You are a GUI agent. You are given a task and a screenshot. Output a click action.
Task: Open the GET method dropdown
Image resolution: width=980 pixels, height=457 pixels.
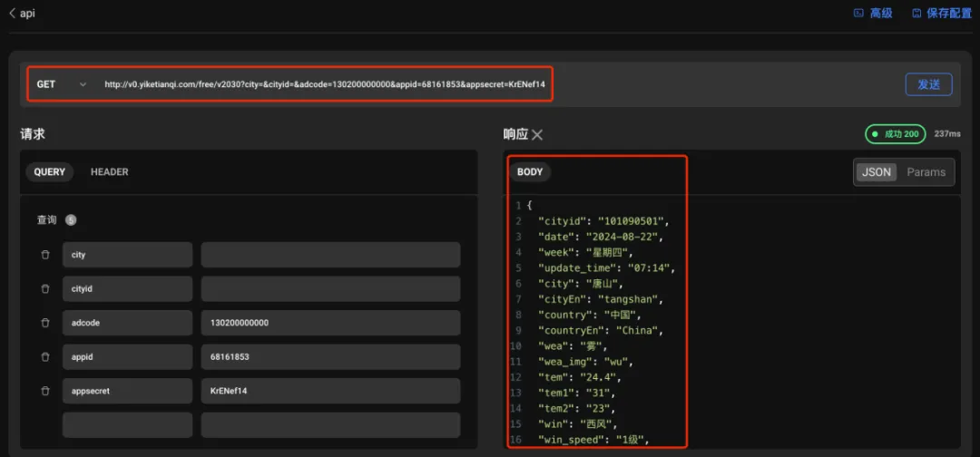point(62,84)
